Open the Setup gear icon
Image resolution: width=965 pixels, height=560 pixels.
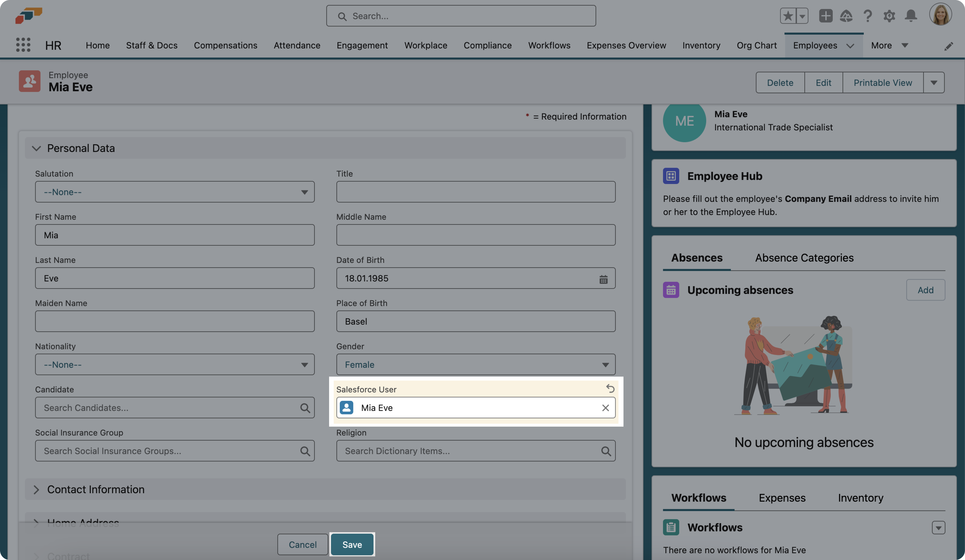tap(889, 16)
